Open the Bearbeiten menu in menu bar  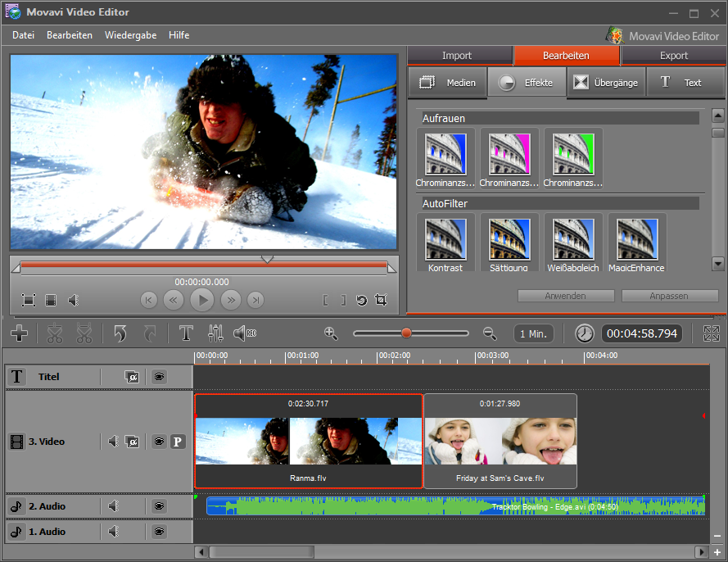click(x=70, y=35)
